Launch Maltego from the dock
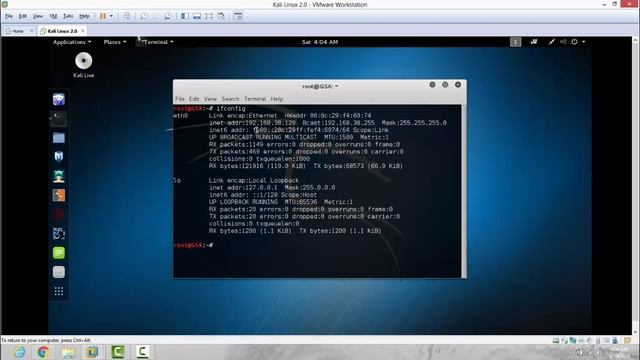 pyautogui.click(x=59, y=214)
